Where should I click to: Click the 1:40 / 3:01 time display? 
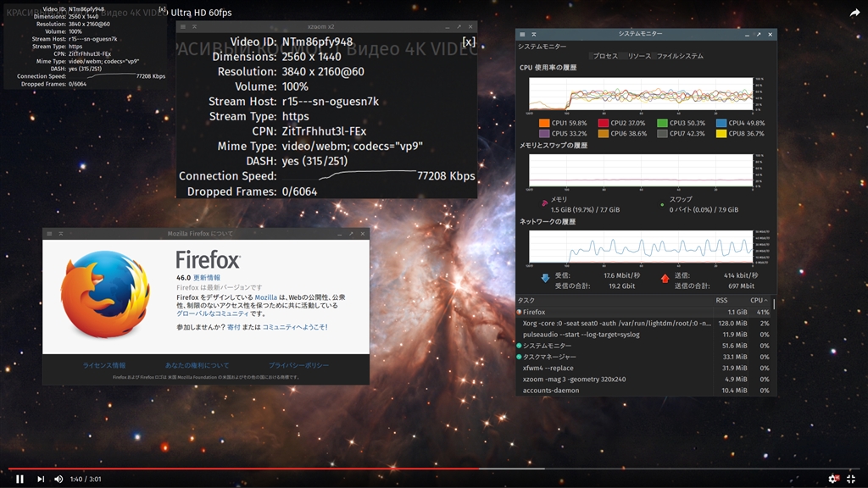(86, 480)
